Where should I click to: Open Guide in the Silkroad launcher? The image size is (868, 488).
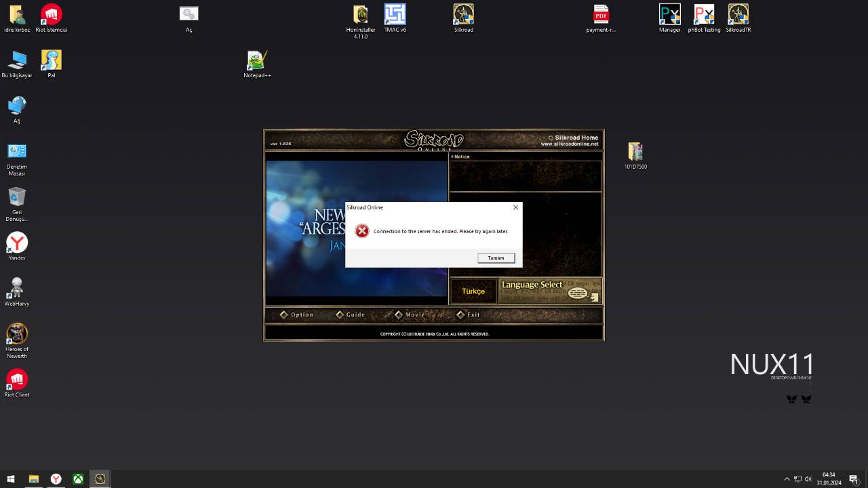pyautogui.click(x=351, y=314)
